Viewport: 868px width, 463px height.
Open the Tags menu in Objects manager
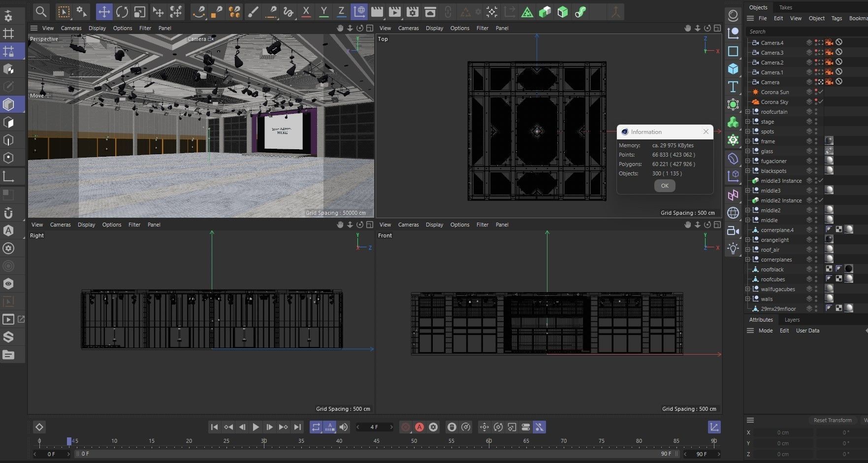pyautogui.click(x=836, y=18)
